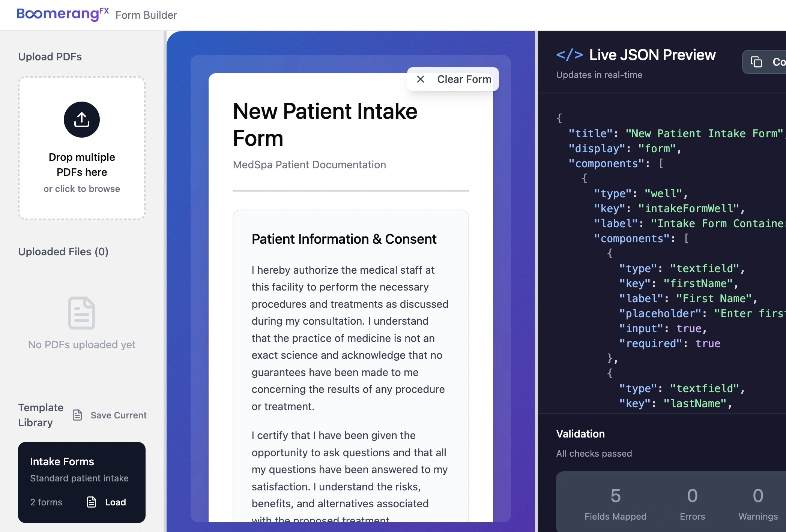The width and height of the screenshot is (786, 532).
Task: Click the "placeholder" JSON line
Action: click(x=702, y=313)
